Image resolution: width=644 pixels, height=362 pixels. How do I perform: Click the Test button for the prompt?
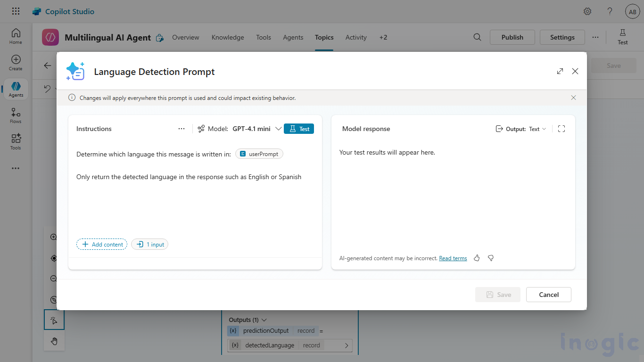(299, 129)
